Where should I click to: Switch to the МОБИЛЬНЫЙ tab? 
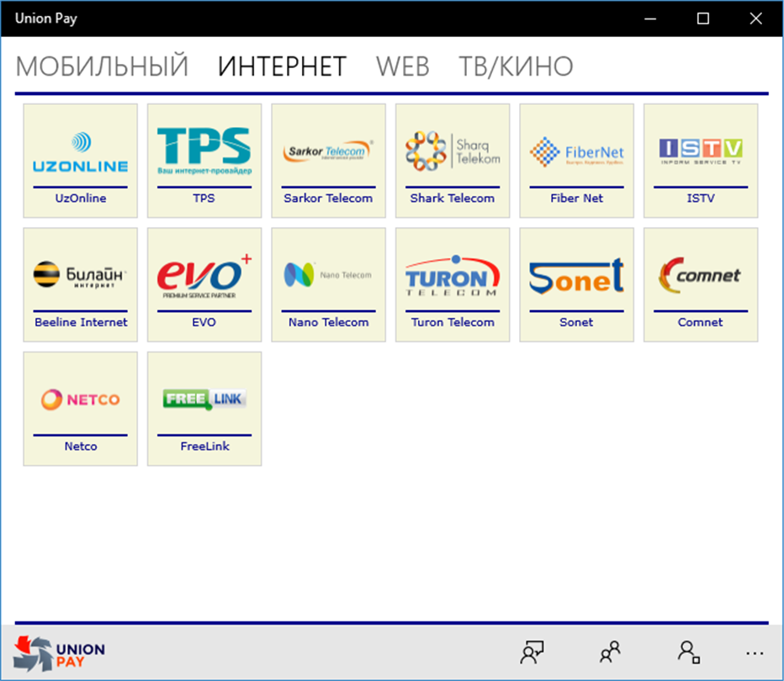coord(102,66)
